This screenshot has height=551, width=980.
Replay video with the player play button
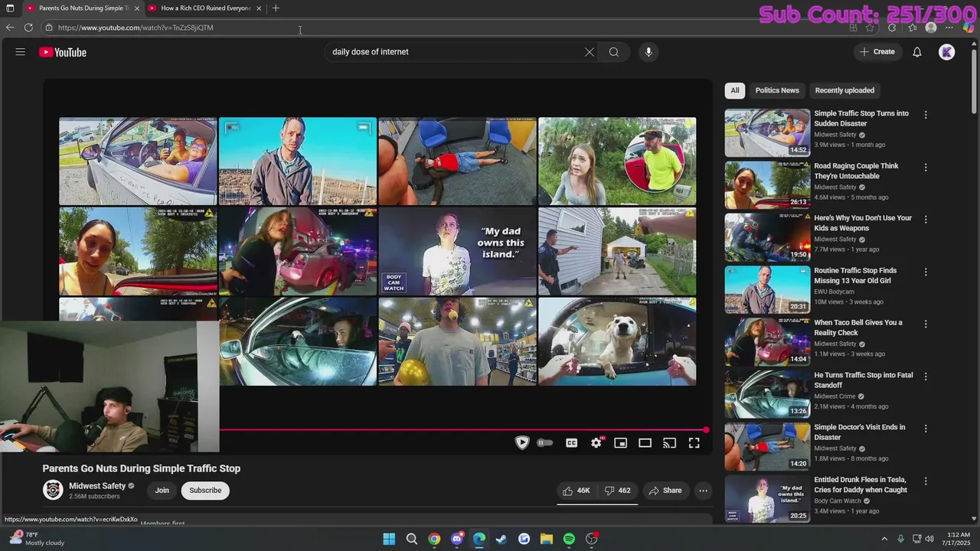pos(522,443)
